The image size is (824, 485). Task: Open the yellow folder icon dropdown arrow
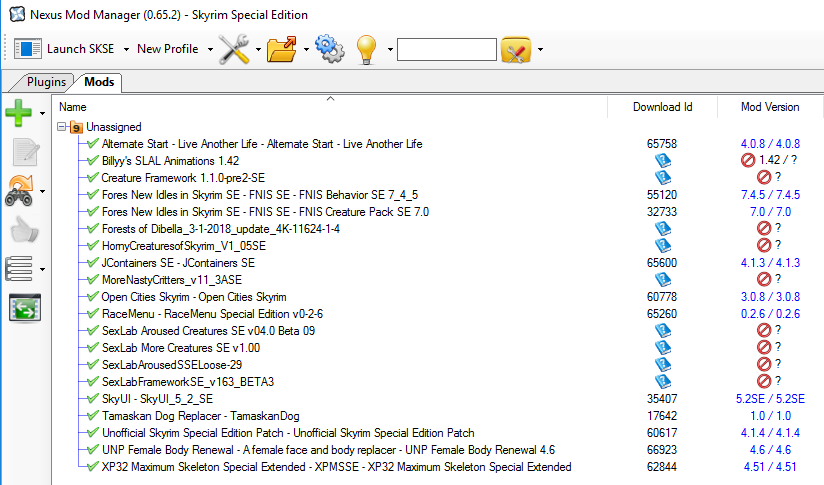540,49
